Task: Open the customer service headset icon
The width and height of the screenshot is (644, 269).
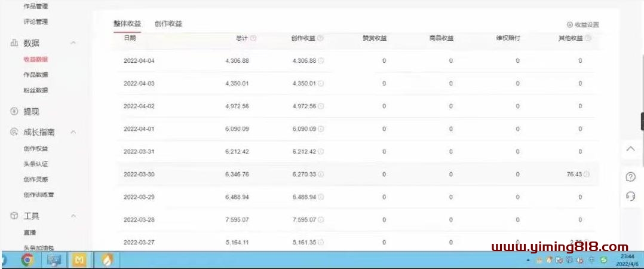Action: click(x=630, y=196)
